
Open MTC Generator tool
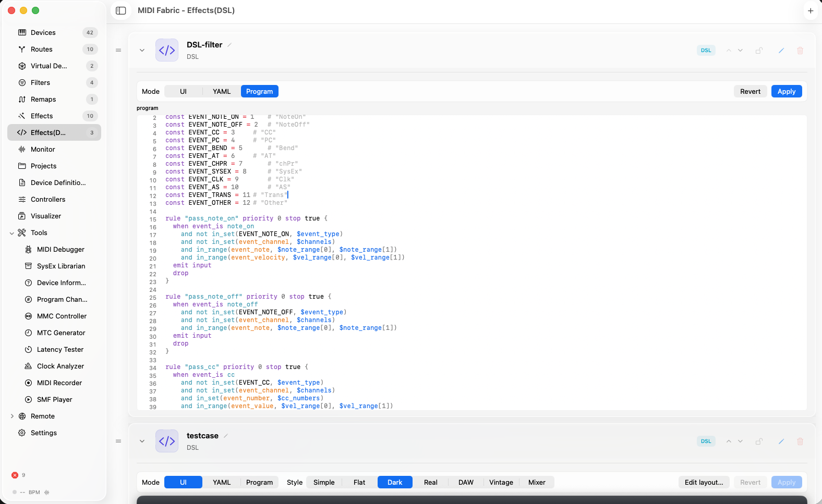tap(54, 333)
